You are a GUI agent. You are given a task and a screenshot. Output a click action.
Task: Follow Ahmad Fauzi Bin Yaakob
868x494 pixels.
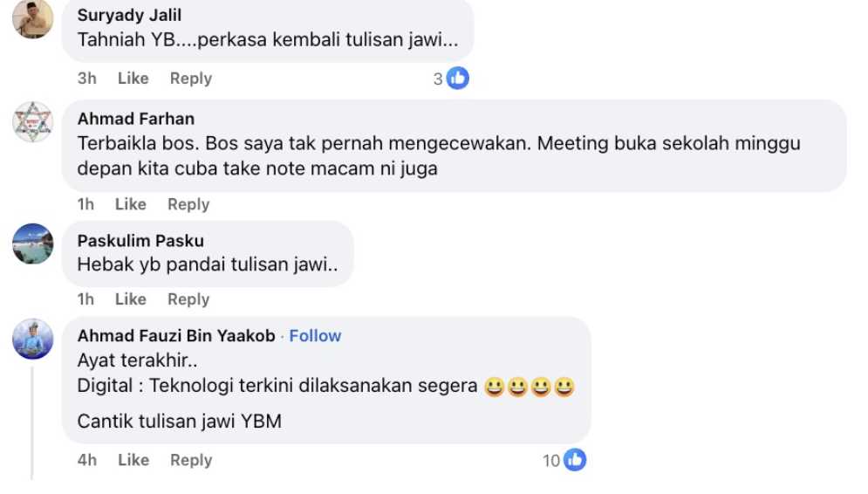pos(315,336)
